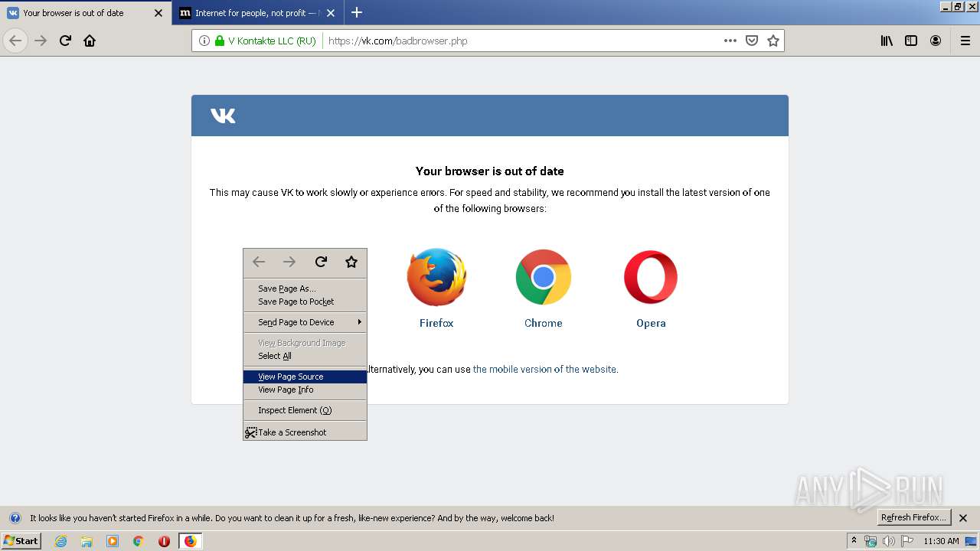Context menu back arrow
This screenshot has height=551, width=980.
(259, 262)
